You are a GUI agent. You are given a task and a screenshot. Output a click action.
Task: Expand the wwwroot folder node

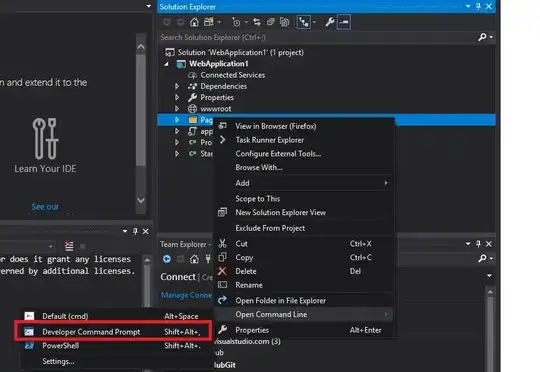177,108
